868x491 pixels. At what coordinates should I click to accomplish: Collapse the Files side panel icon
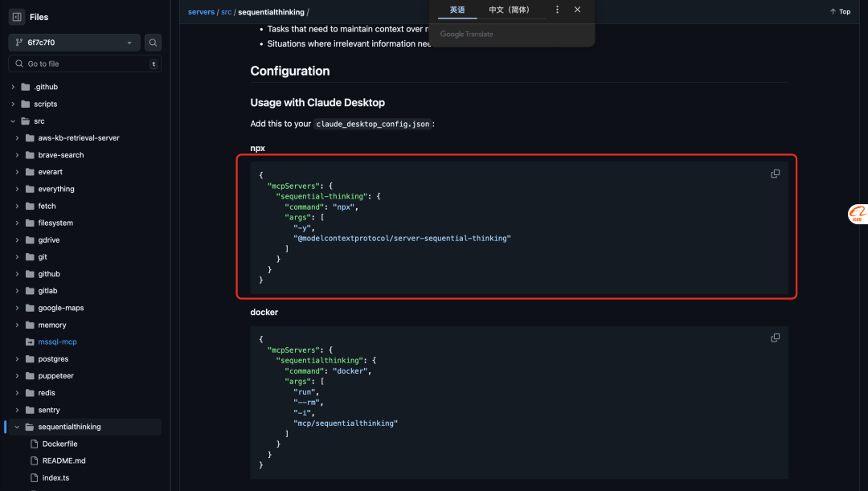tap(17, 17)
